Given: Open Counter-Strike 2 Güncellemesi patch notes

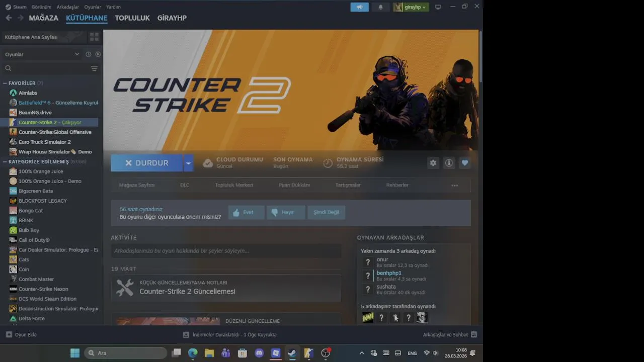Looking at the screenshot, I should [x=226, y=288].
